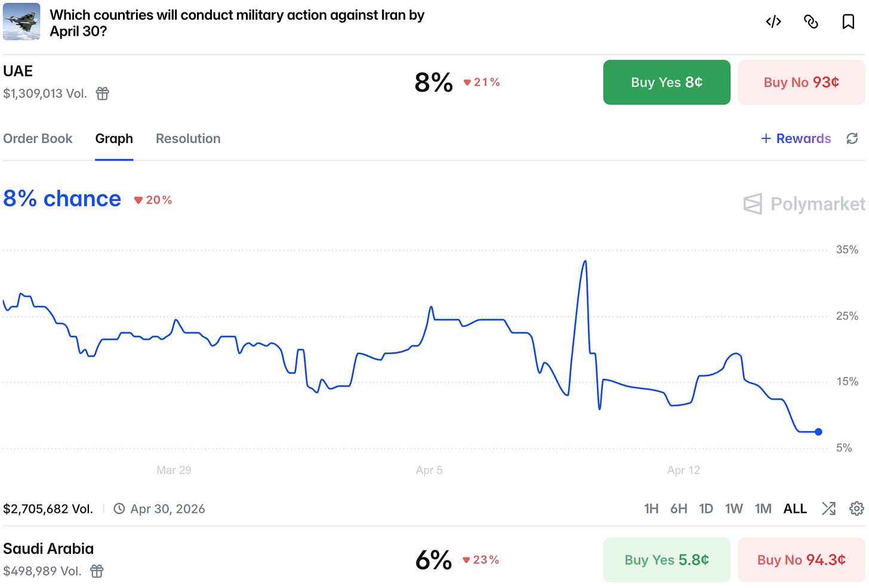
Task: Refresh the order data icon
Action: click(x=852, y=138)
